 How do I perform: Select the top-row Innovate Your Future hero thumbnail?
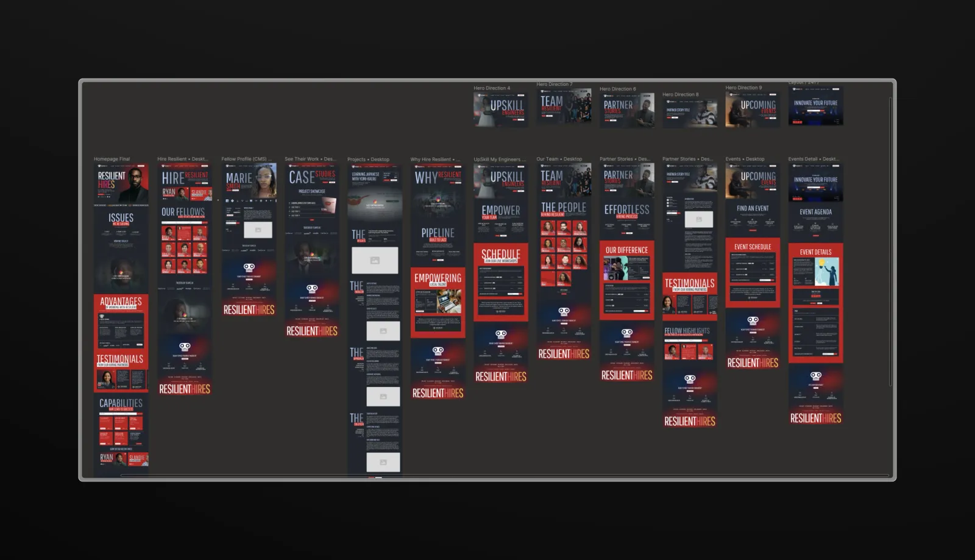click(x=815, y=106)
